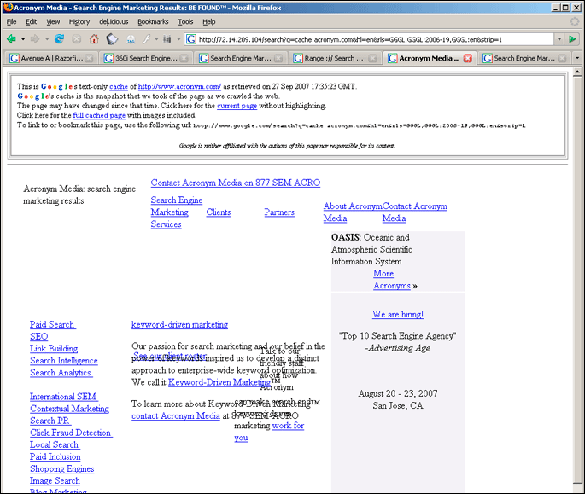Open the del.icio.us menu
Viewport: 585px width, 494px height.
[113, 22]
